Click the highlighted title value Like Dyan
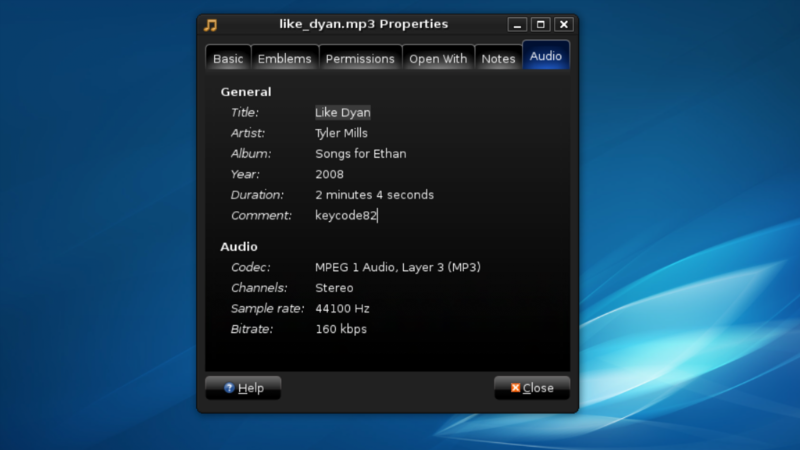Screen dimensions: 800x450 click(343, 113)
